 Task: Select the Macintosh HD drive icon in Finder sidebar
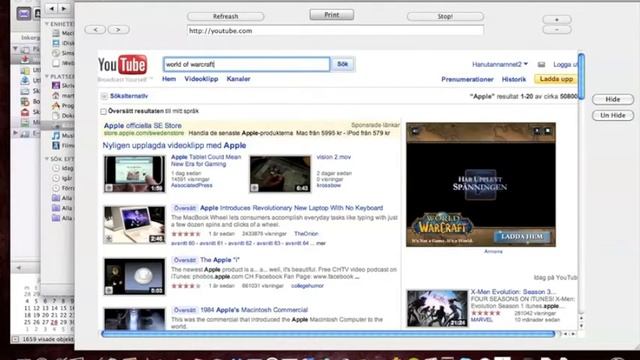click(x=56, y=33)
